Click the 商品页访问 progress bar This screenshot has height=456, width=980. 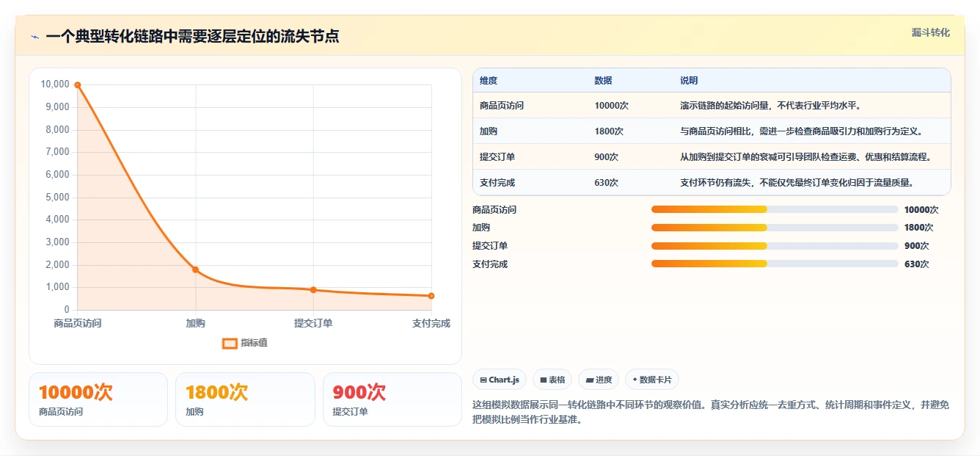pyautogui.click(x=775, y=209)
